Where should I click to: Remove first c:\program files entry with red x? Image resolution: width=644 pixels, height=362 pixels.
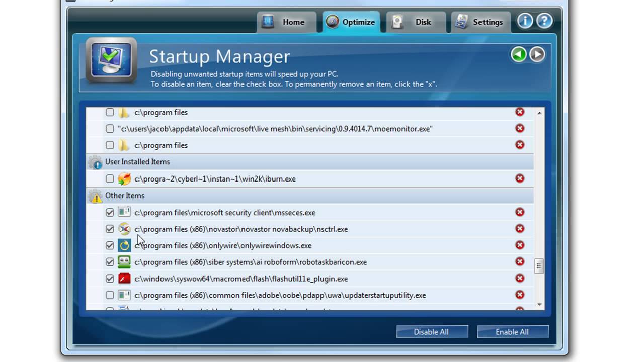520,112
